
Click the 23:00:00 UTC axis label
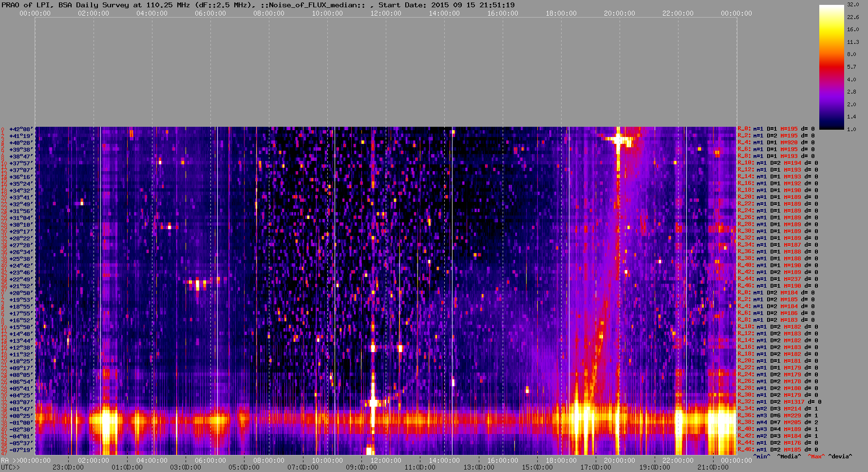[68, 467]
